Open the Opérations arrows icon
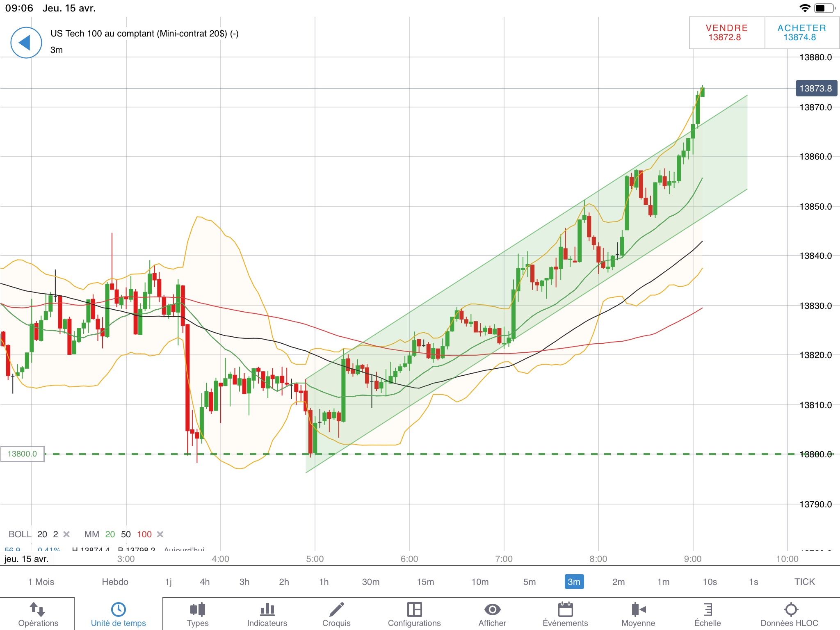 pos(38,609)
